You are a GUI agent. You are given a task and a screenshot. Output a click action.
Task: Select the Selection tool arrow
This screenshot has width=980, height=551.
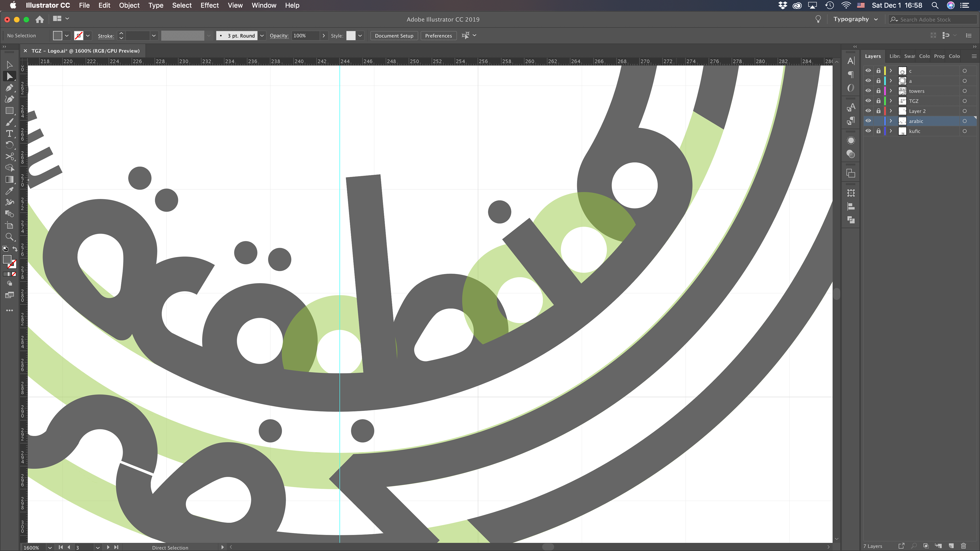click(9, 65)
